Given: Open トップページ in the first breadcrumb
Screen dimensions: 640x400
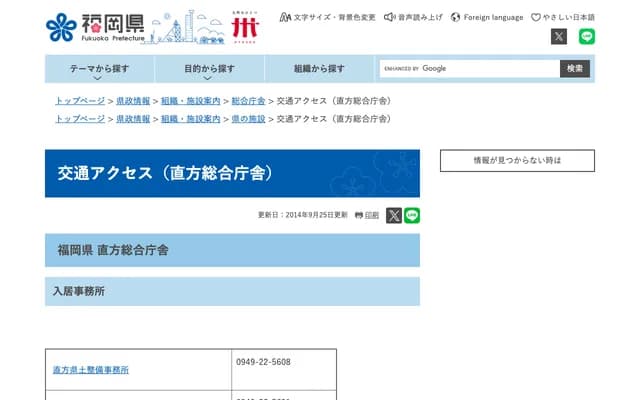Looking at the screenshot, I should click(80, 101).
